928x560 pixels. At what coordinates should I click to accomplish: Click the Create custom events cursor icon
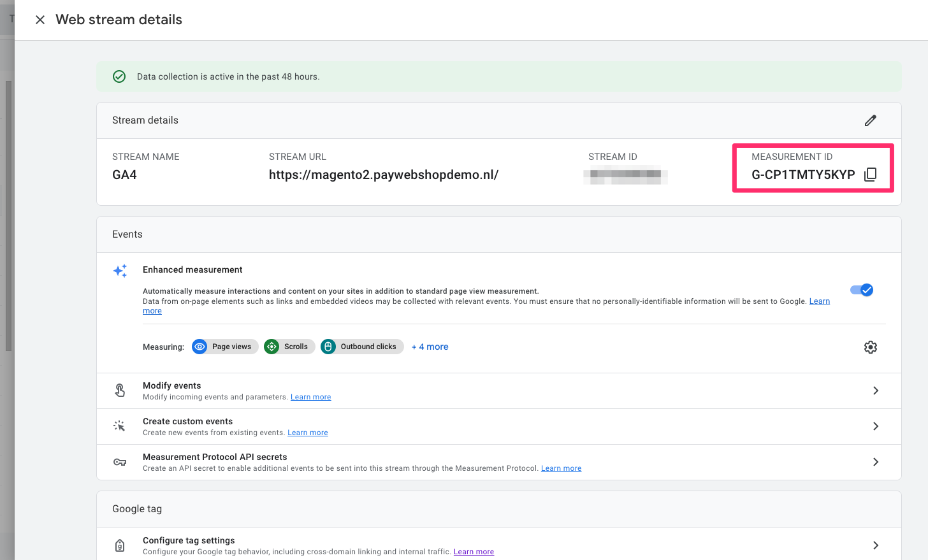point(120,426)
